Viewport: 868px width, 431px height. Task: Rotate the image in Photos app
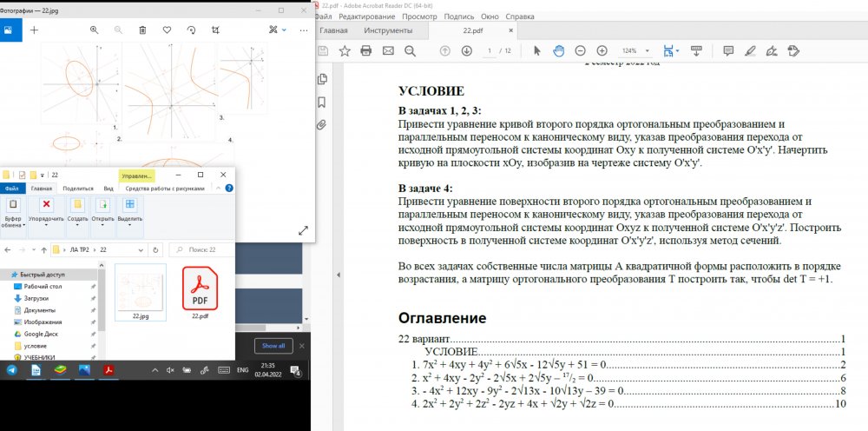[x=191, y=30]
